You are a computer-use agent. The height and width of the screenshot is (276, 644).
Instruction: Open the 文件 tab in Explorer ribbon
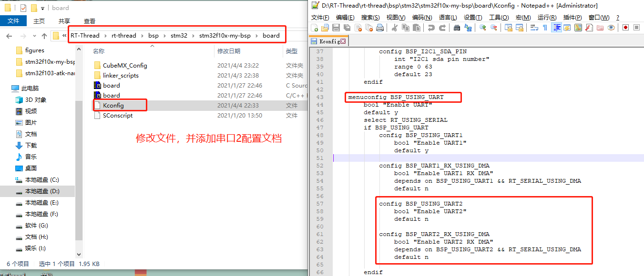13,21
